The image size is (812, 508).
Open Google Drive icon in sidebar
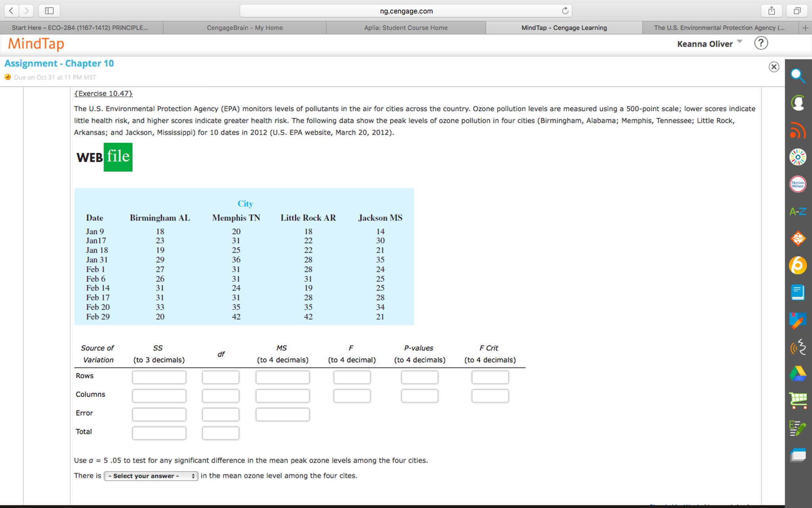click(798, 373)
